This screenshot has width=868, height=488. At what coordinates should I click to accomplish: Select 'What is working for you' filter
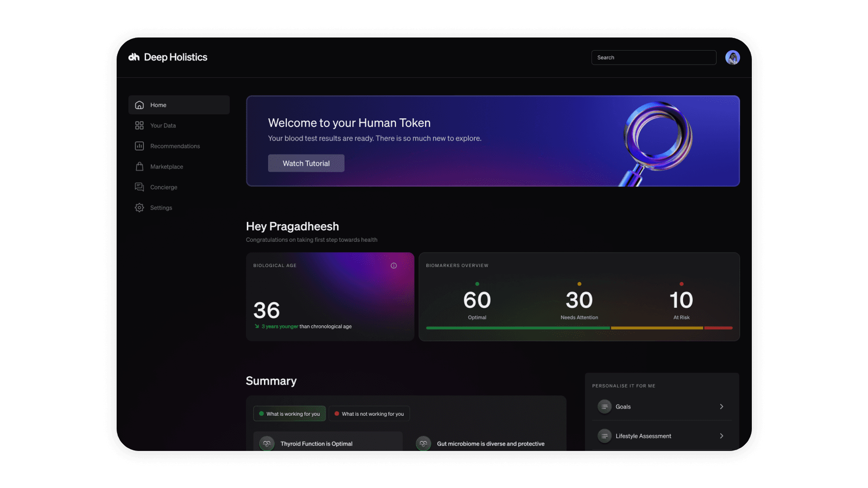tap(289, 414)
